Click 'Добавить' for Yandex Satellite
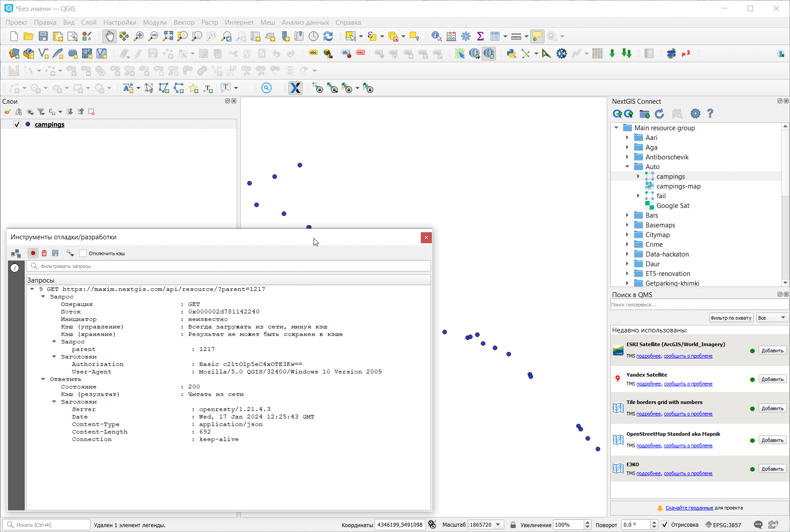This screenshot has height=532, width=790. 772,379
